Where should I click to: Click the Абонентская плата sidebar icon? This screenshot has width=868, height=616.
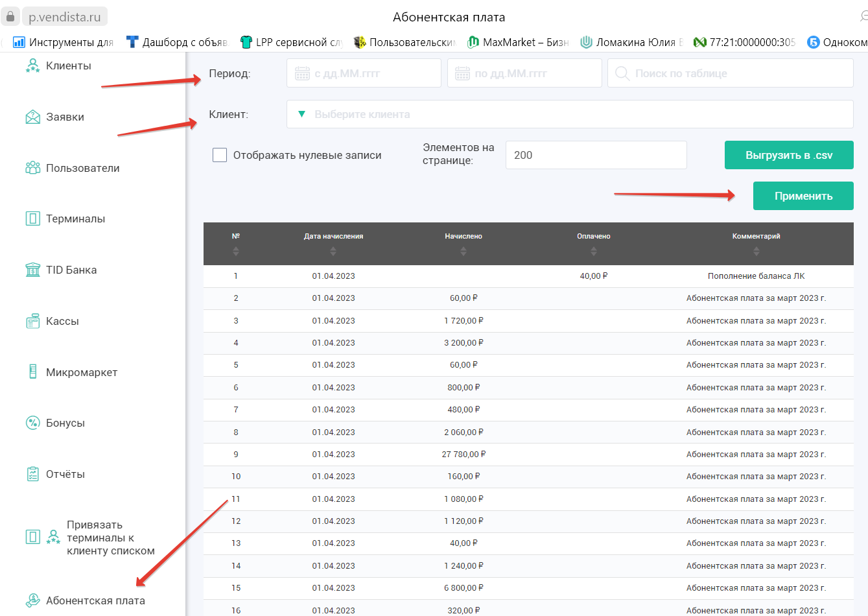(32, 600)
